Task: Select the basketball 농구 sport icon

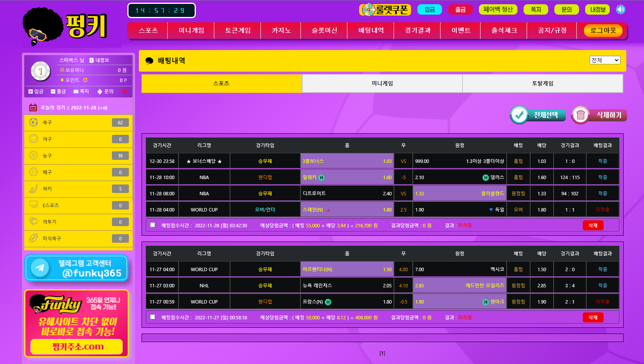Action: [x=33, y=156]
